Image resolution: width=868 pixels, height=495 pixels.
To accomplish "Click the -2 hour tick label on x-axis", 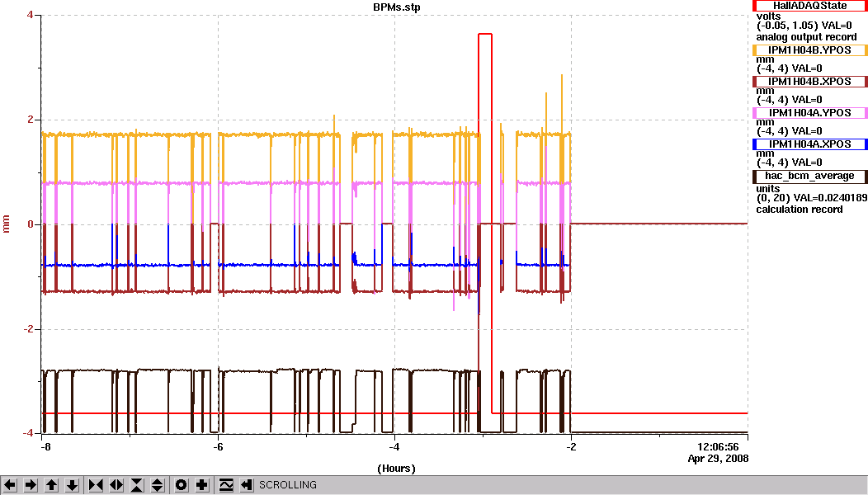I will click(x=571, y=447).
